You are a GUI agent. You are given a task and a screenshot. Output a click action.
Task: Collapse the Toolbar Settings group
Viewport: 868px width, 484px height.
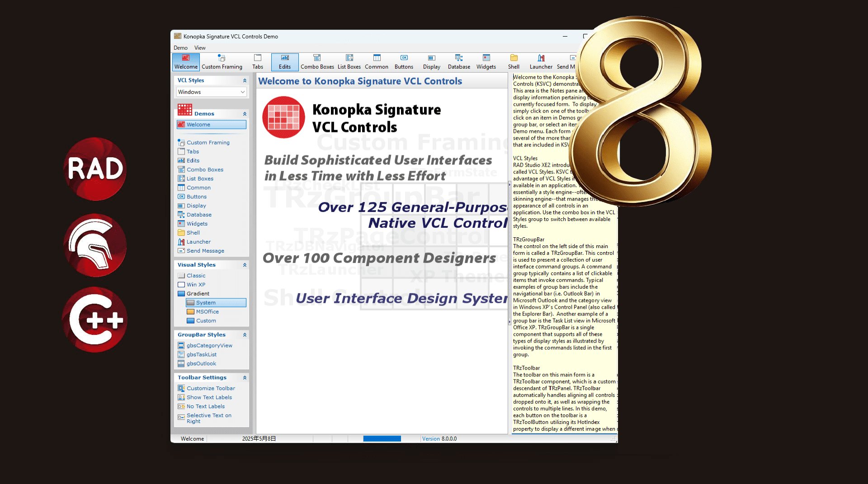coord(245,378)
